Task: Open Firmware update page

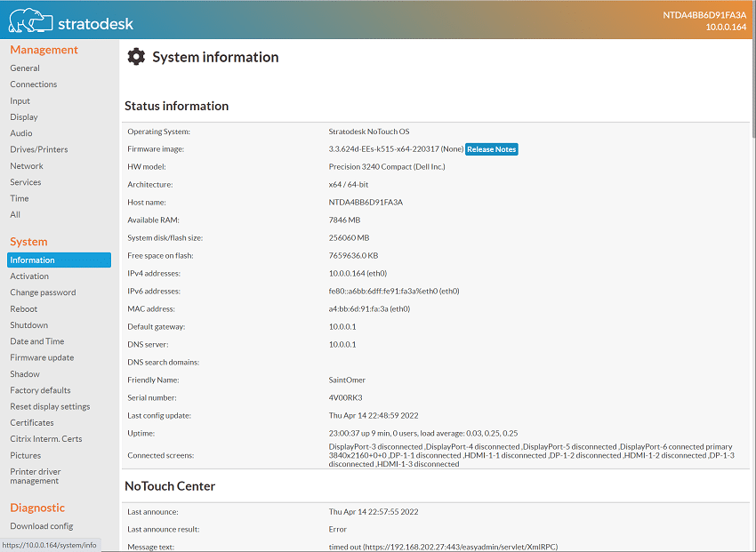Action: tap(42, 357)
